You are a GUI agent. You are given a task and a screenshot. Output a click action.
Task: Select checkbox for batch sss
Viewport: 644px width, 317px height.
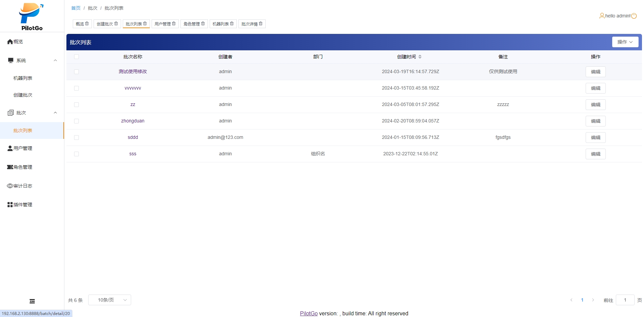click(x=76, y=154)
